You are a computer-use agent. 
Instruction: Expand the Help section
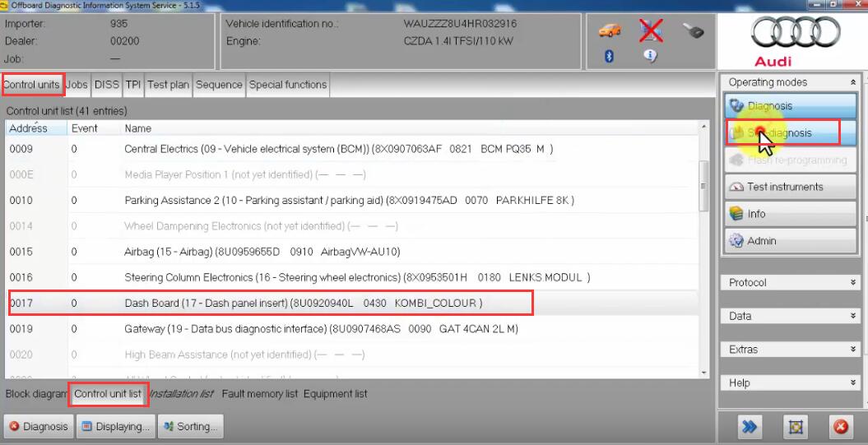pyautogui.click(x=791, y=383)
